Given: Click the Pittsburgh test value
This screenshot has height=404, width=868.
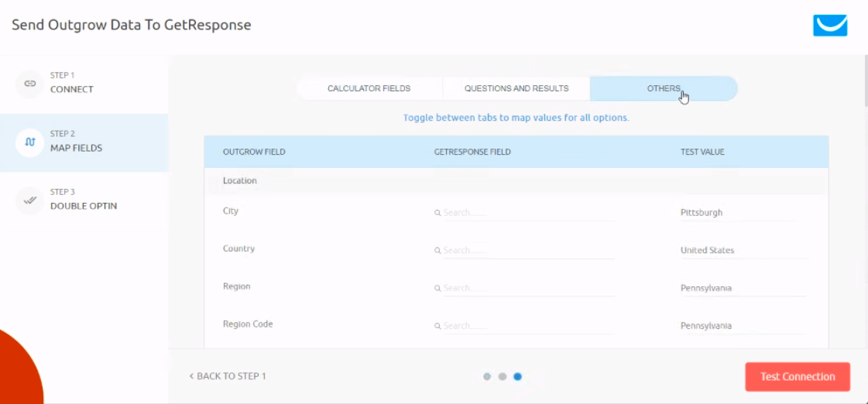Looking at the screenshot, I should [x=702, y=213].
